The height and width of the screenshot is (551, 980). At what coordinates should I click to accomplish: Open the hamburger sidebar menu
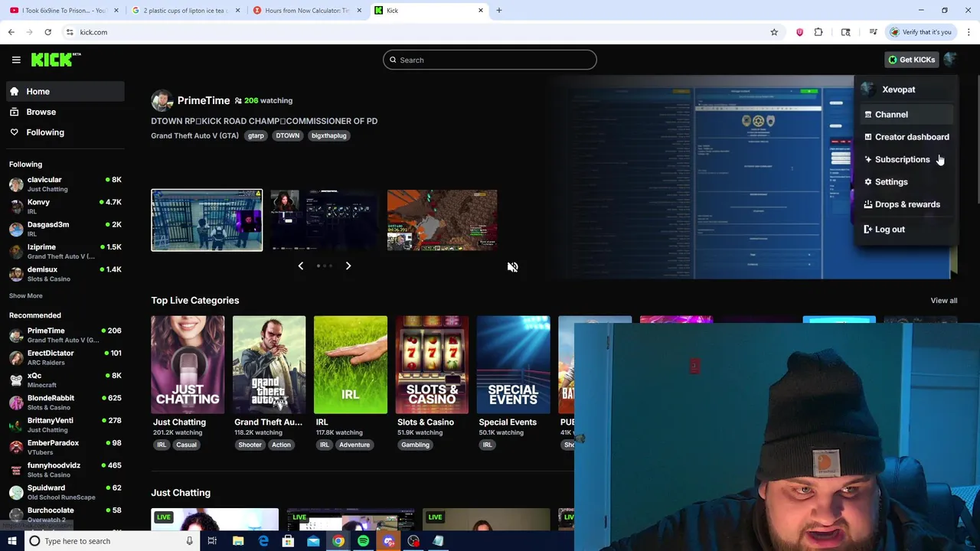click(x=16, y=60)
